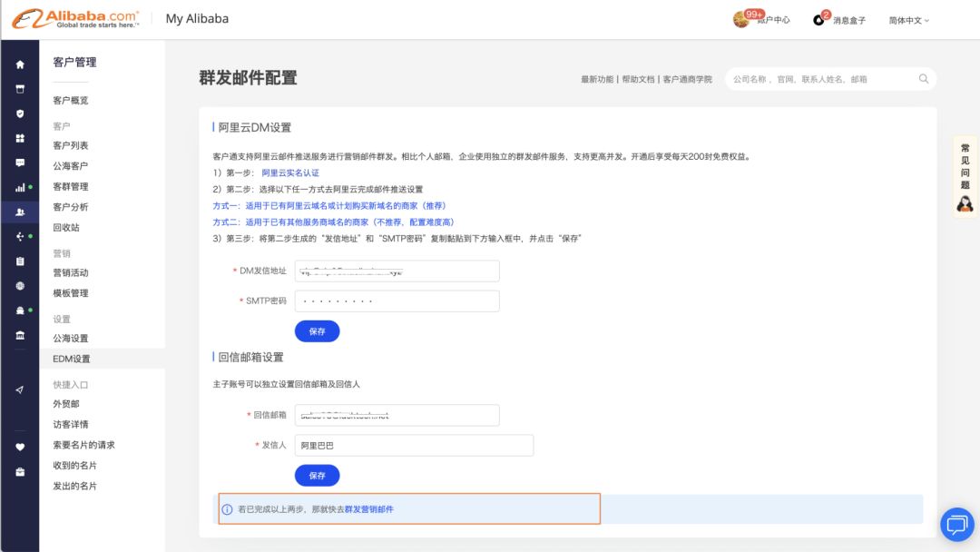This screenshot has width=980, height=552.
Task: Click 保存 under SMTP密码
Action: 316,330
